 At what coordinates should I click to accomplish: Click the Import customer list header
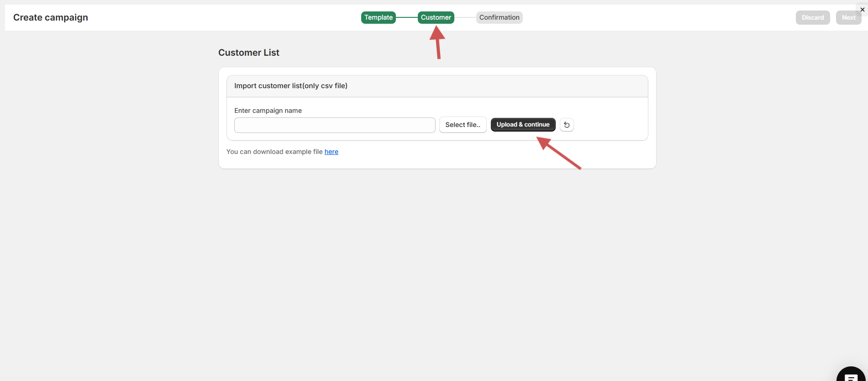coord(291,86)
